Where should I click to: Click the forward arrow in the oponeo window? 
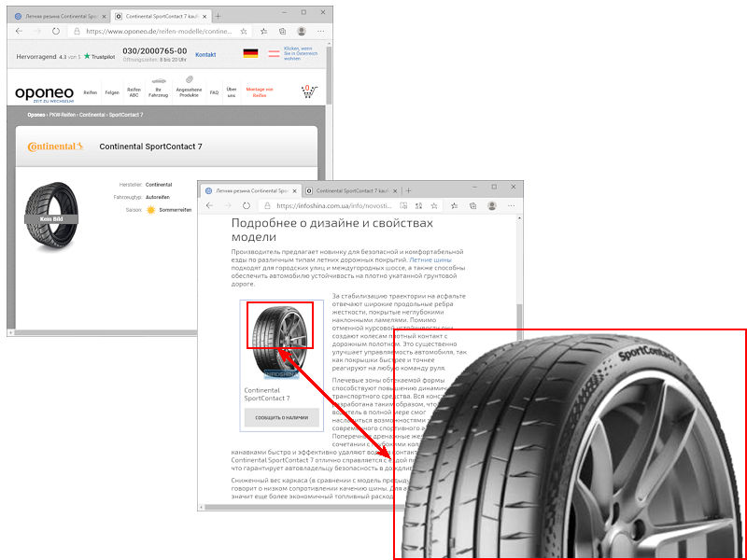click(x=37, y=31)
